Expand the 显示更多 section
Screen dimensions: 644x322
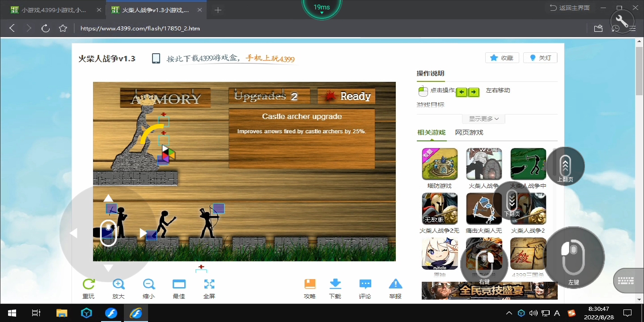pyautogui.click(x=483, y=119)
